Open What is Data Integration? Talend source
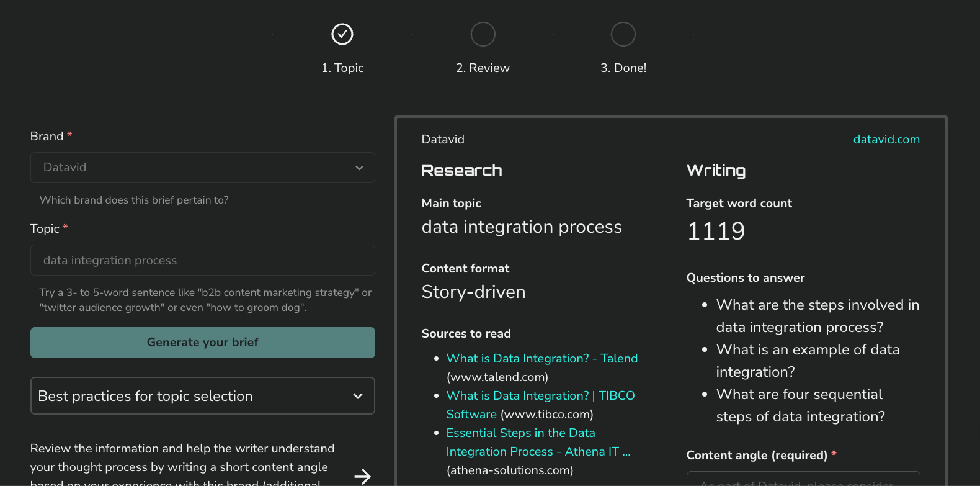This screenshot has height=486, width=980. [541, 358]
